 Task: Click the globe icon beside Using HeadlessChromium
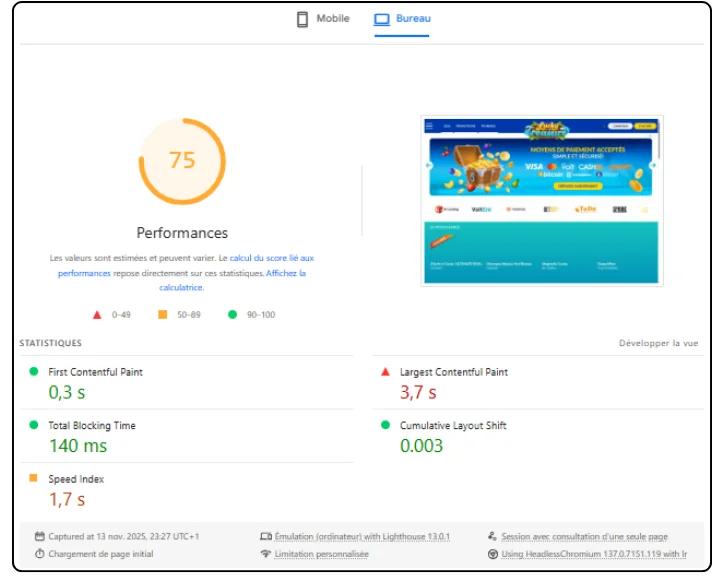[x=492, y=554]
